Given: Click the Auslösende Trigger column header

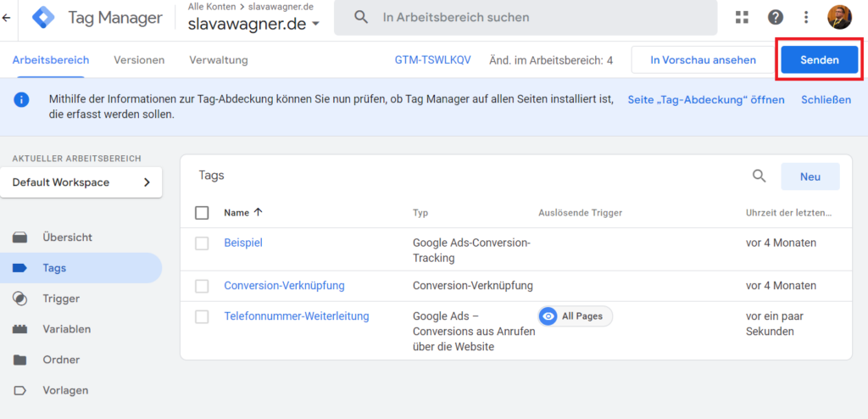Looking at the screenshot, I should point(580,213).
